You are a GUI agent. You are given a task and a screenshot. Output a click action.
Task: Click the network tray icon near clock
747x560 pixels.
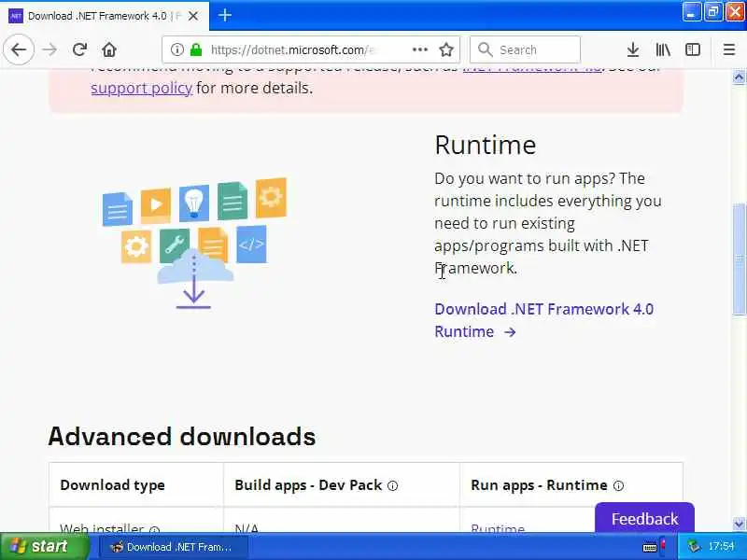click(694, 546)
